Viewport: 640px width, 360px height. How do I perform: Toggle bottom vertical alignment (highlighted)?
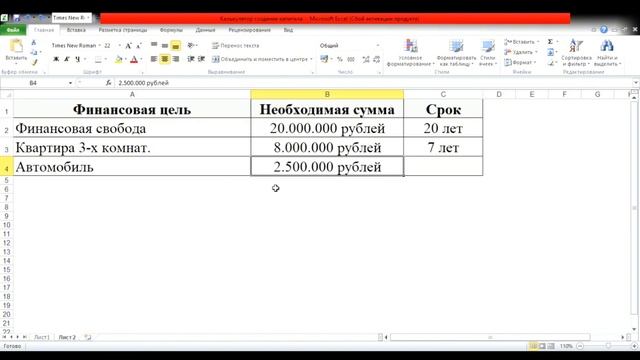click(x=176, y=46)
